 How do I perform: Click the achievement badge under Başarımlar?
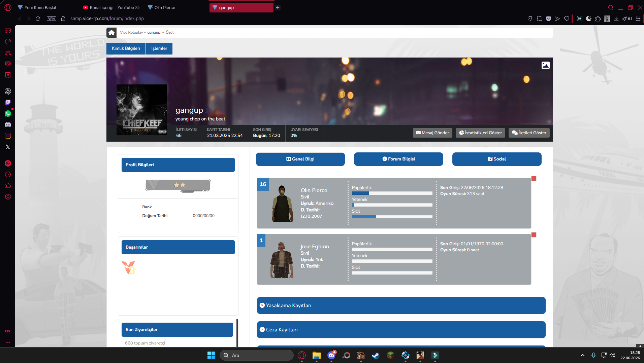point(129,268)
